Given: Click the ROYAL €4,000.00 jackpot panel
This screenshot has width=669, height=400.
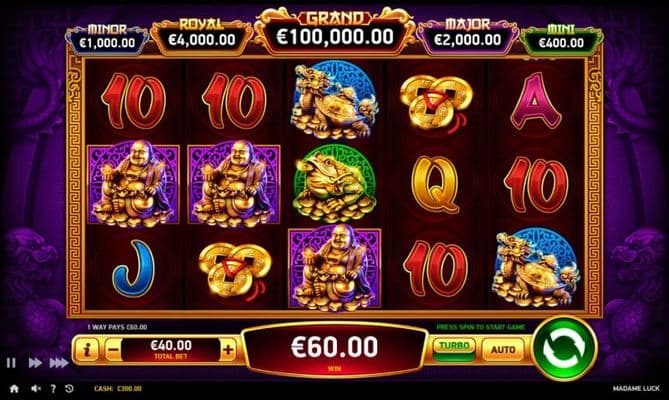Looking at the screenshot, I should [201, 36].
